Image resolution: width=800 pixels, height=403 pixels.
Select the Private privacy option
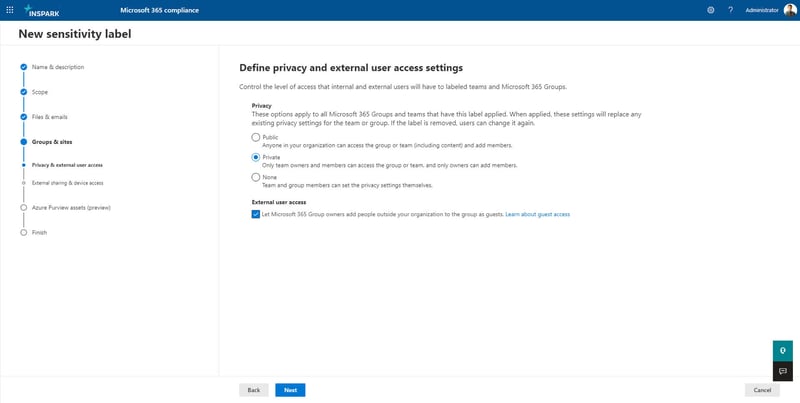tap(256, 158)
